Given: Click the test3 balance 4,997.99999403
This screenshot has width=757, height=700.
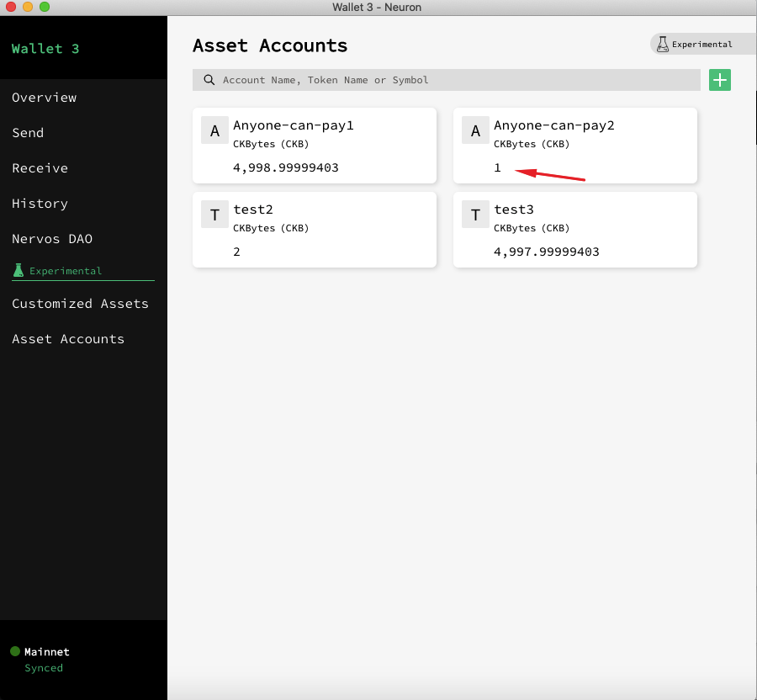Looking at the screenshot, I should (546, 252).
